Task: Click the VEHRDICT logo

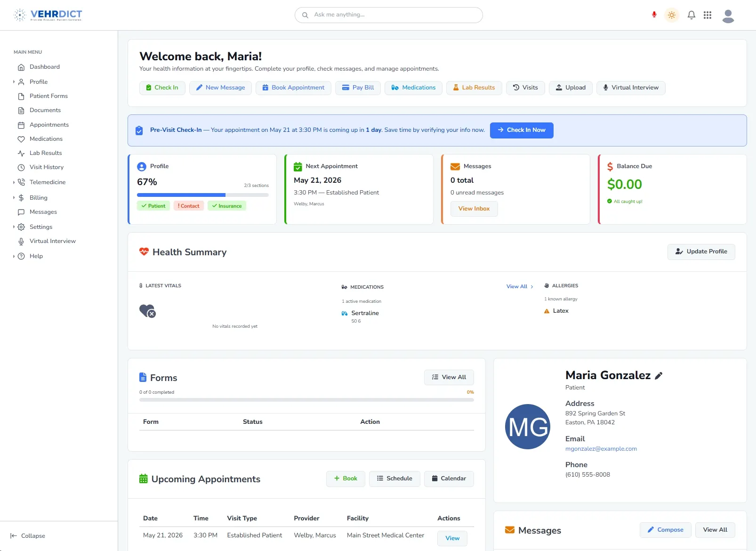Action: click(x=48, y=15)
